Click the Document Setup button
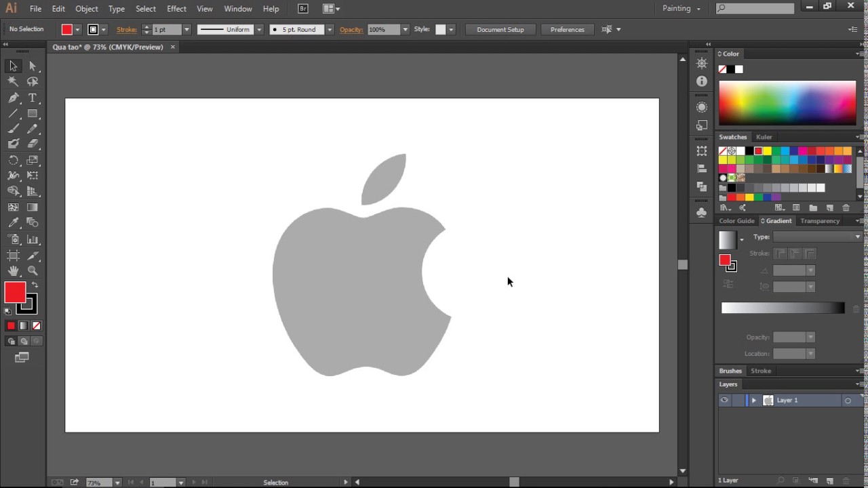The image size is (868, 488). 500,30
